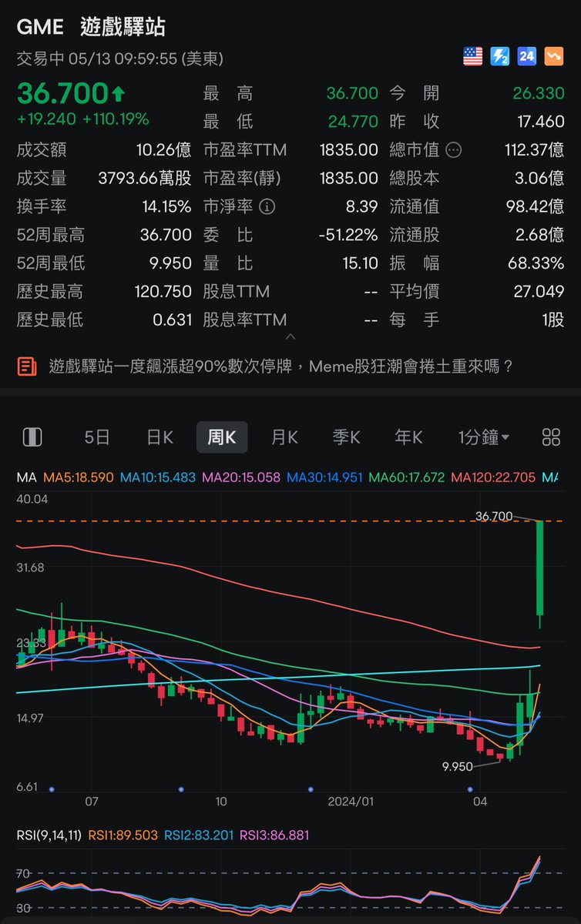This screenshot has height=924, width=581.
Task: Tap the 36.700 current price
Action: point(62,93)
